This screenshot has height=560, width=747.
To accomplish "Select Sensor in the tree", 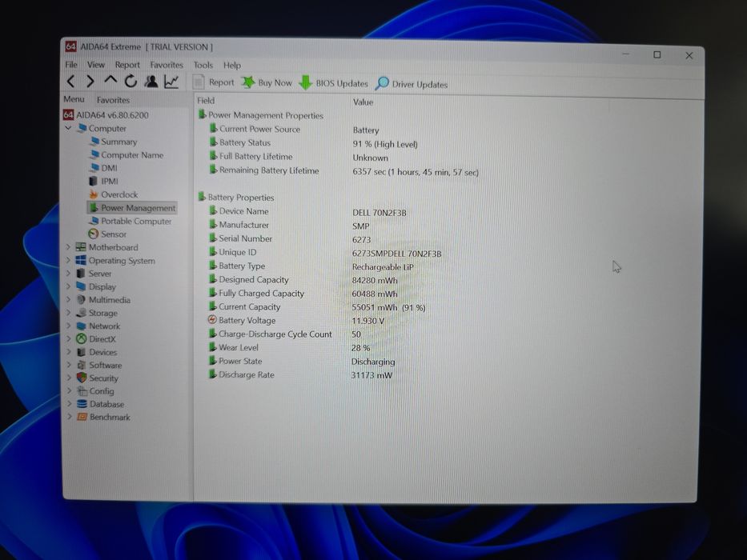I will coord(107,234).
